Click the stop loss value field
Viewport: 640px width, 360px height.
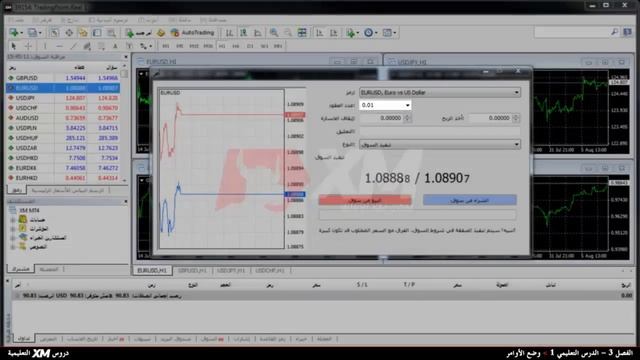pyautogui.click(x=381, y=118)
